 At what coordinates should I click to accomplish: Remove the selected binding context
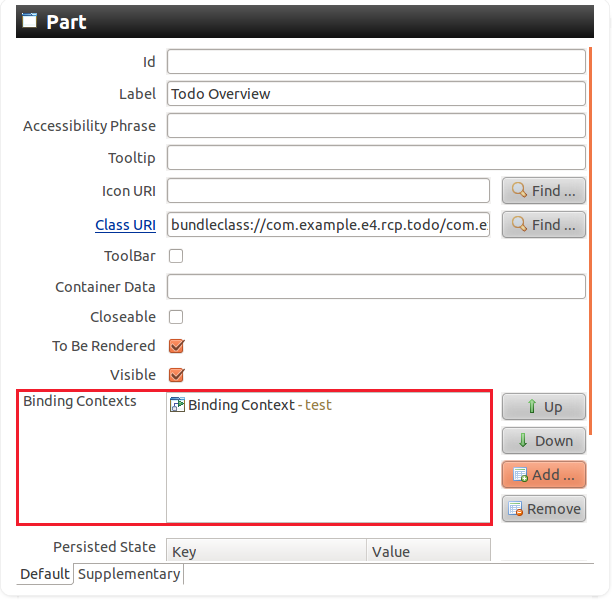[x=543, y=509]
